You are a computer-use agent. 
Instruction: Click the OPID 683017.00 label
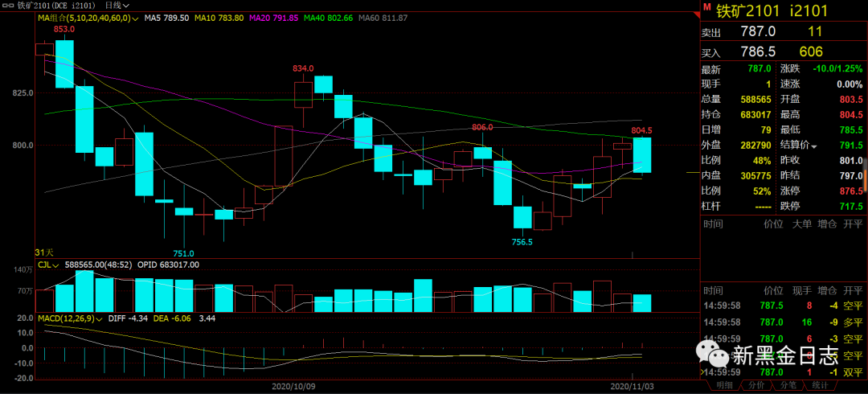pyautogui.click(x=168, y=265)
